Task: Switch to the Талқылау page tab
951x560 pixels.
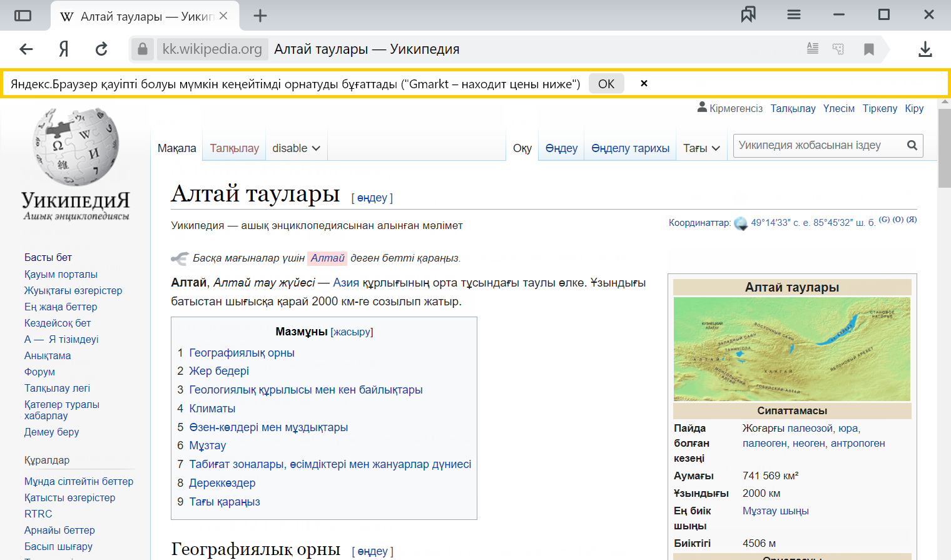Action: (234, 148)
